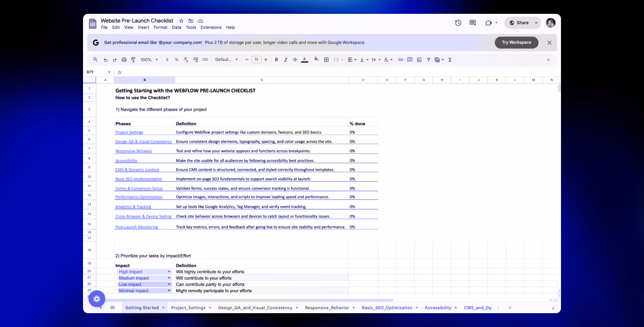The image size is (644, 327).
Task: Open the font family dropdown
Action: (226, 60)
